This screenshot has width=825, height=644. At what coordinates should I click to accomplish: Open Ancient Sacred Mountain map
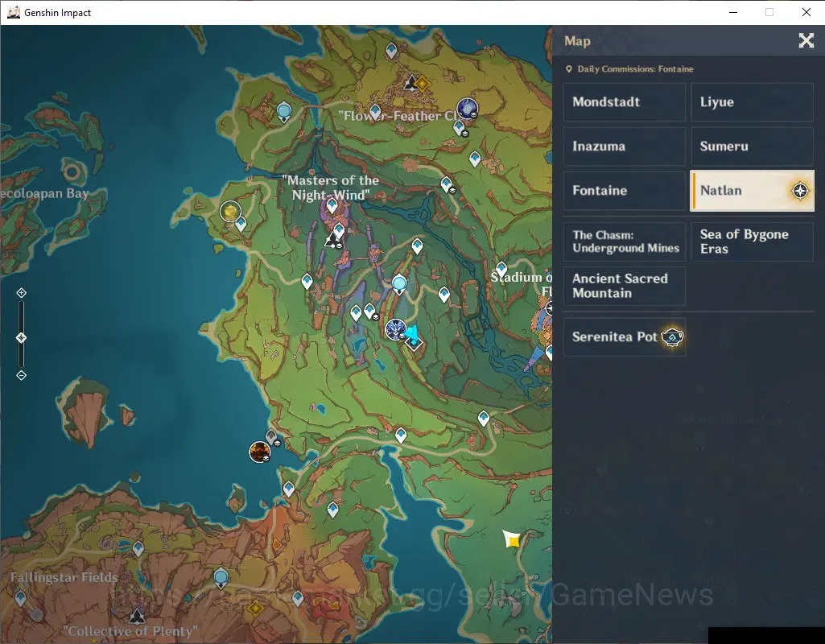pyautogui.click(x=625, y=286)
